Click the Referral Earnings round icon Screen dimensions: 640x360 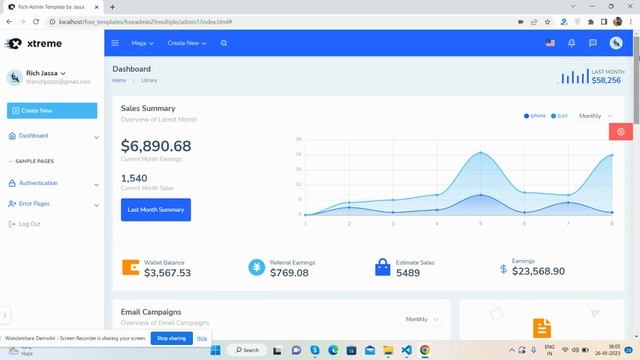click(x=257, y=267)
